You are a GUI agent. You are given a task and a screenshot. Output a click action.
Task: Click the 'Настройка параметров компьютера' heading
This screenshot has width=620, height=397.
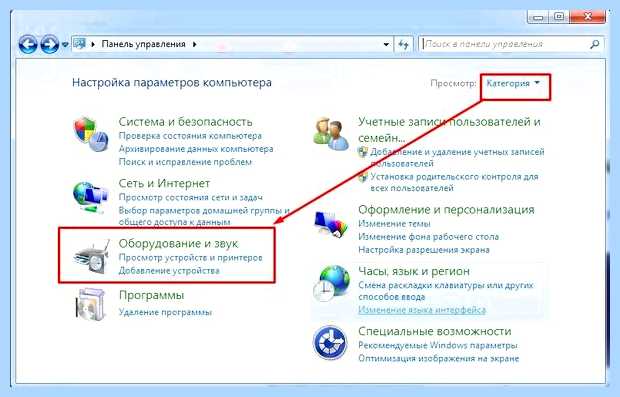tap(172, 83)
